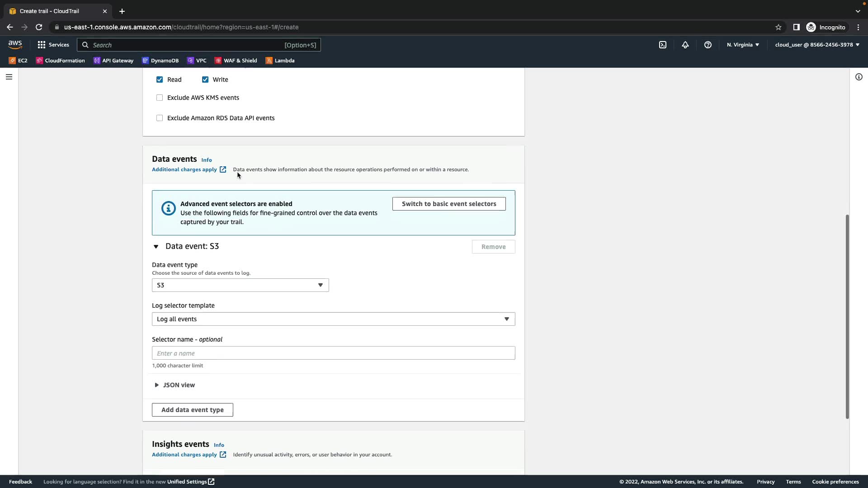Toggle the left hamburger navigation menu
The image size is (868, 488).
pyautogui.click(x=9, y=77)
